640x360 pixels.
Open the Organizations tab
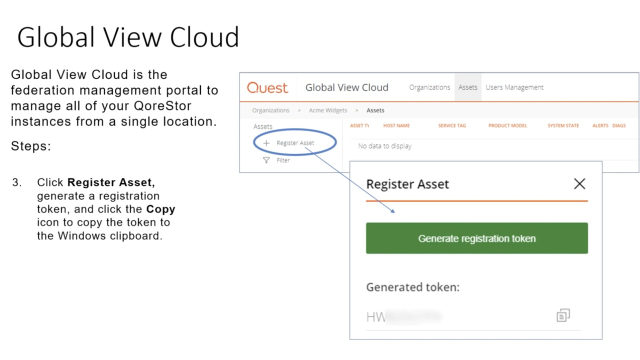429,87
